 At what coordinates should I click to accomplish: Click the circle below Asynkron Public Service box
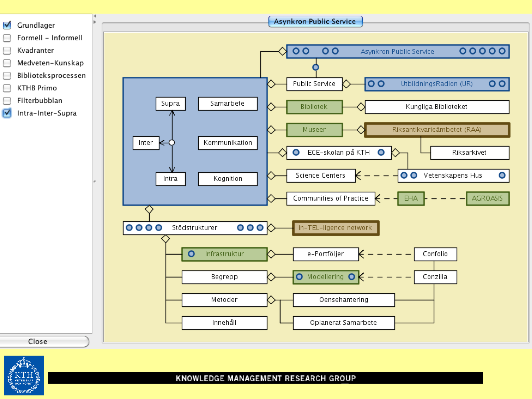(316, 67)
